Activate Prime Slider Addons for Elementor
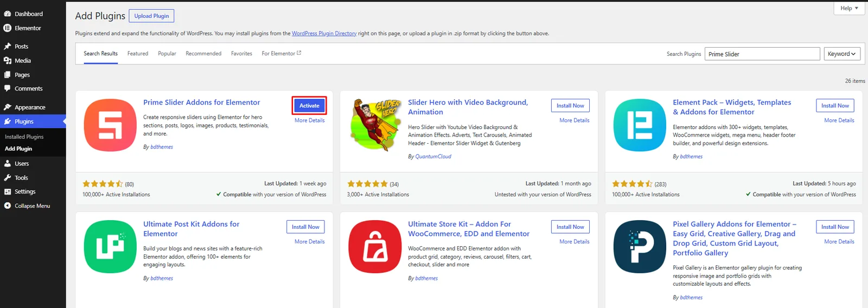This screenshot has height=308, width=868. point(309,106)
